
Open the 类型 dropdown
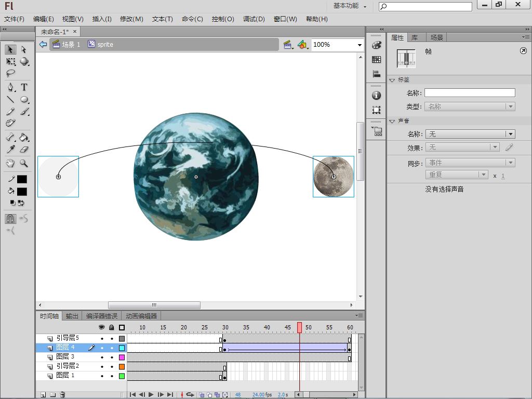point(470,107)
